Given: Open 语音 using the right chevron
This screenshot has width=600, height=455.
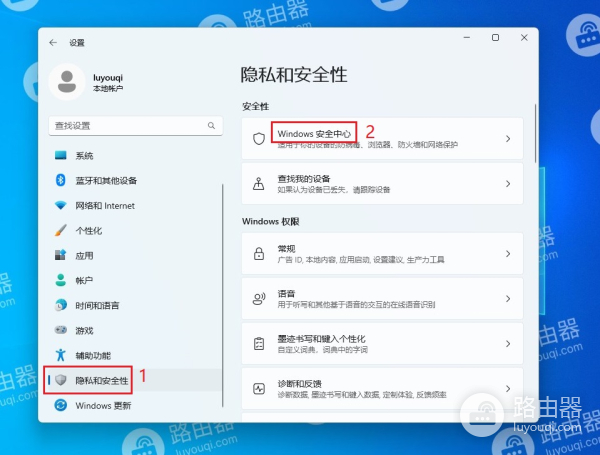Looking at the screenshot, I should tap(508, 298).
